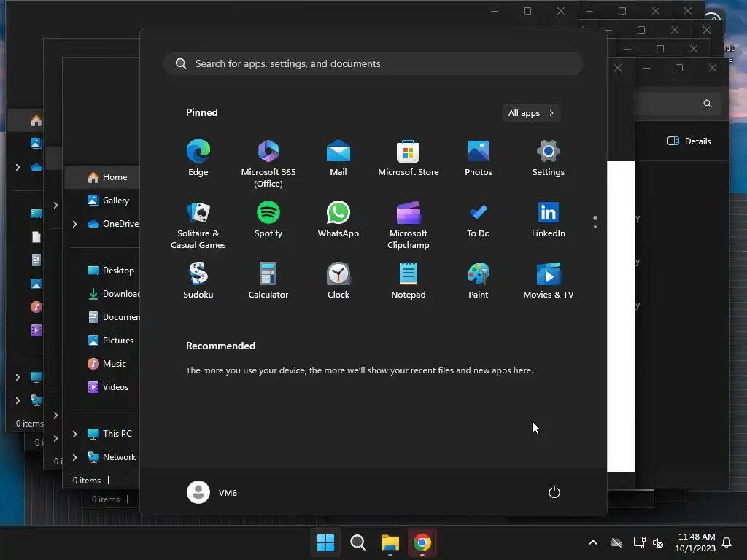Image resolution: width=747 pixels, height=560 pixels.
Task: Toggle the Details pane in File Explorer
Action: pyautogui.click(x=689, y=141)
